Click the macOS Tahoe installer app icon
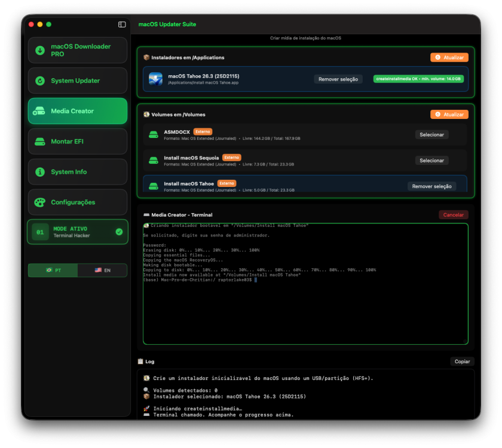 coord(155,79)
